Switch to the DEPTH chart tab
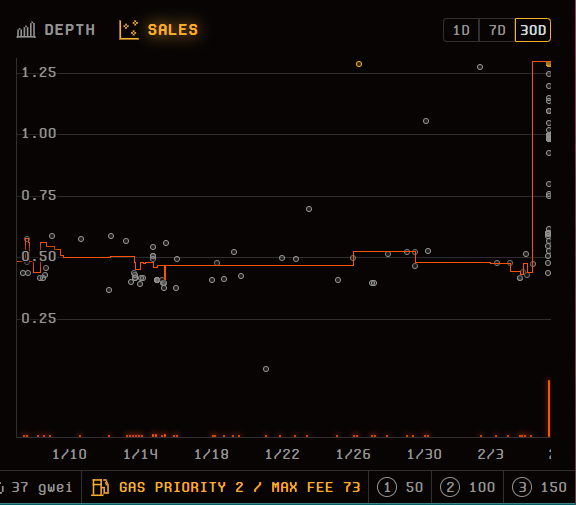The image size is (576, 505). click(56, 30)
